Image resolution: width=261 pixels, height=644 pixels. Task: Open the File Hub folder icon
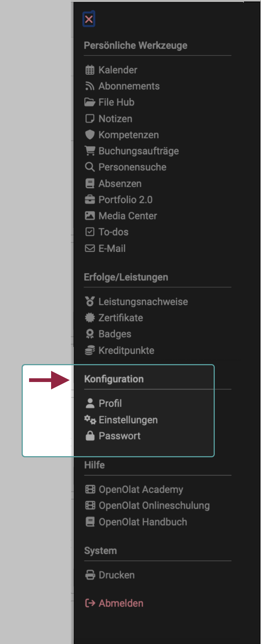point(90,102)
